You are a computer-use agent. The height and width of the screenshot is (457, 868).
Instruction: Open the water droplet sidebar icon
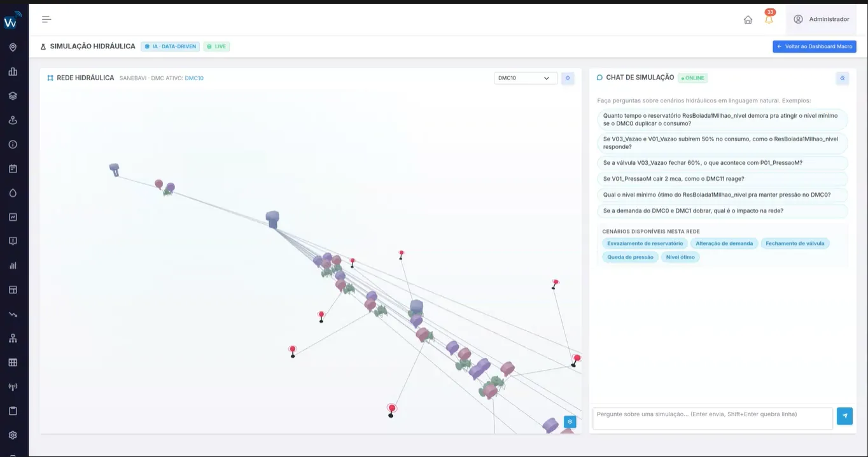pos(13,193)
